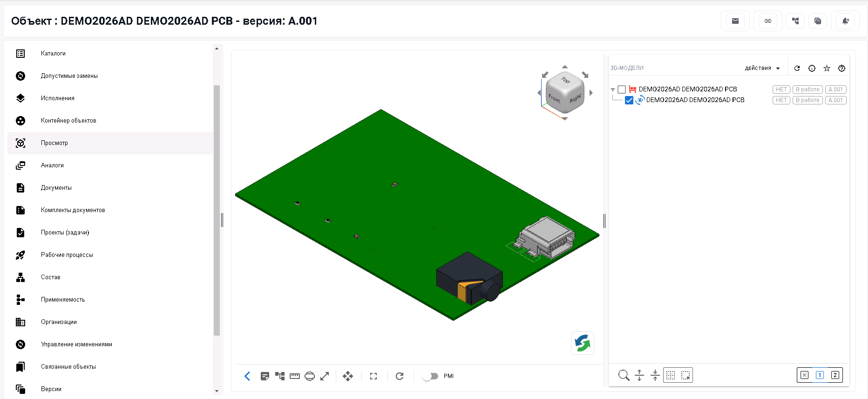This screenshot has width=868, height=399.
Task: Click the Right face of view cube
Action: click(x=576, y=98)
